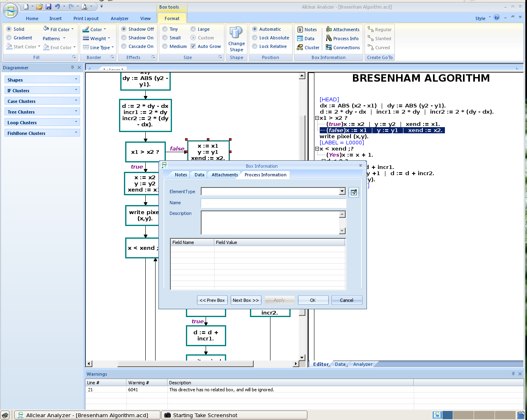The width and height of the screenshot is (527, 420).
Task: Click the field editor icon beside ElementType
Action: pyautogui.click(x=353, y=192)
